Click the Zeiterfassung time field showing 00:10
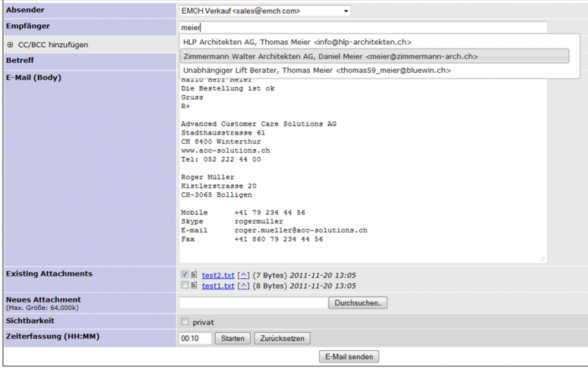The width and height of the screenshot is (588, 373). [195, 338]
